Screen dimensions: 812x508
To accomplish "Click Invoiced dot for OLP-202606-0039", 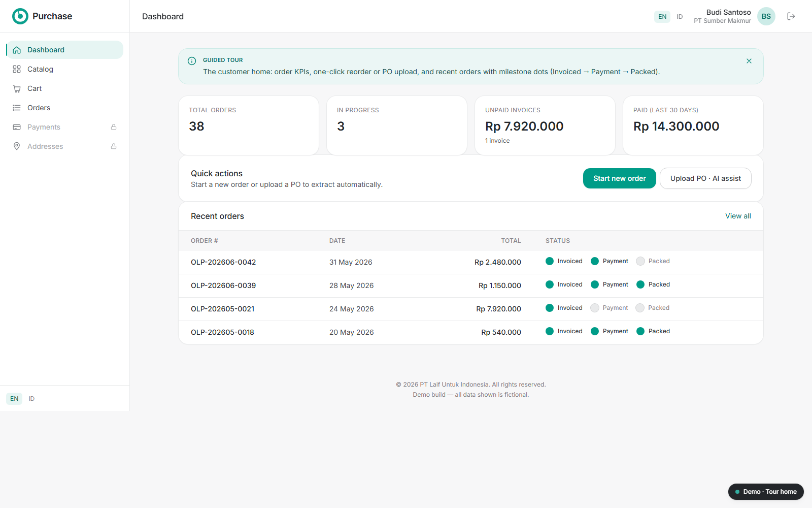I will point(550,284).
